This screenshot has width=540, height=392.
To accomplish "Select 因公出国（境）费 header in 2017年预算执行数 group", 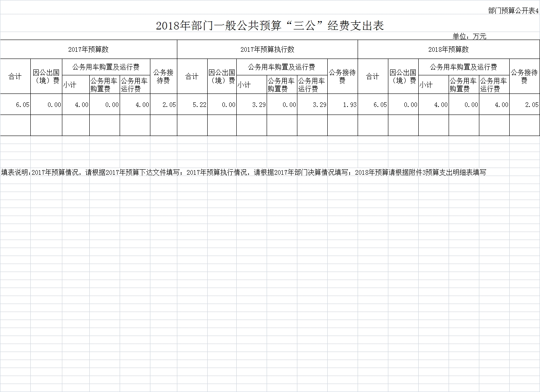I will pyautogui.click(x=222, y=76).
